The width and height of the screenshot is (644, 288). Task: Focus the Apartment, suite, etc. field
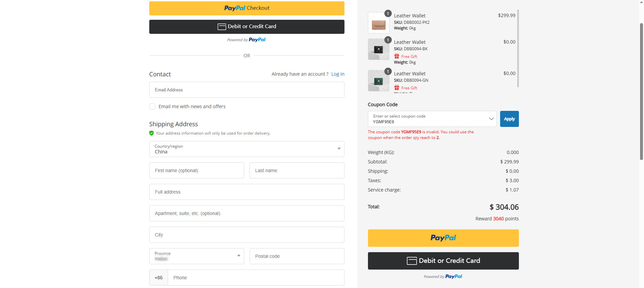tap(247, 213)
